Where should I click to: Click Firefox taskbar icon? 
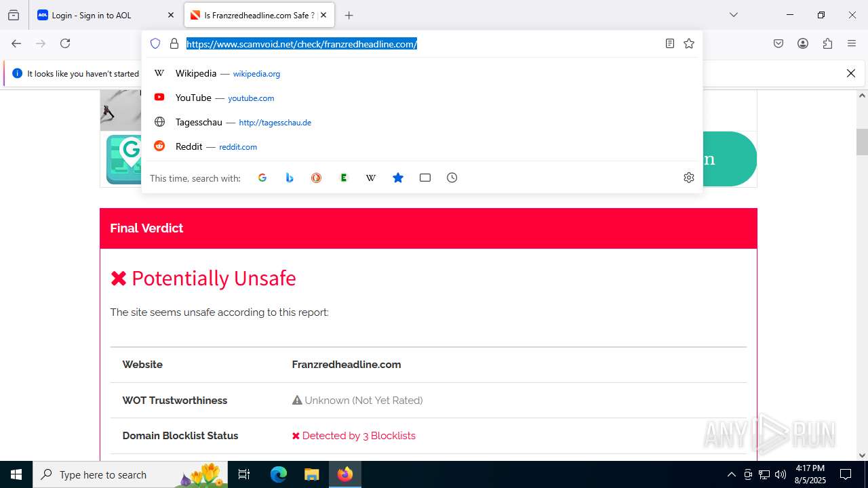tap(345, 474)
